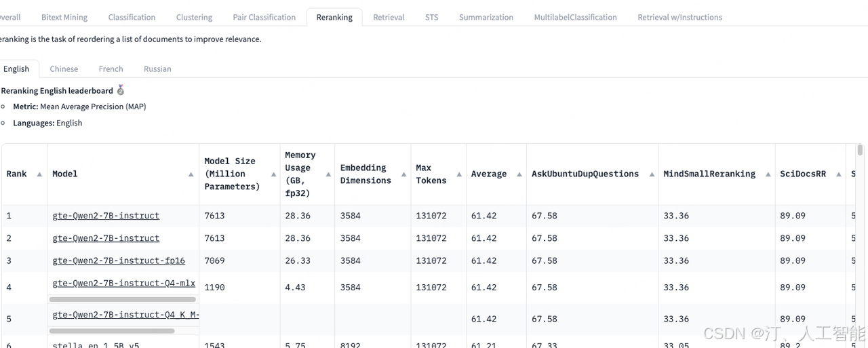Switch to the Clustering tab
This screenshot has height=348, width=868.
point(194,17)
